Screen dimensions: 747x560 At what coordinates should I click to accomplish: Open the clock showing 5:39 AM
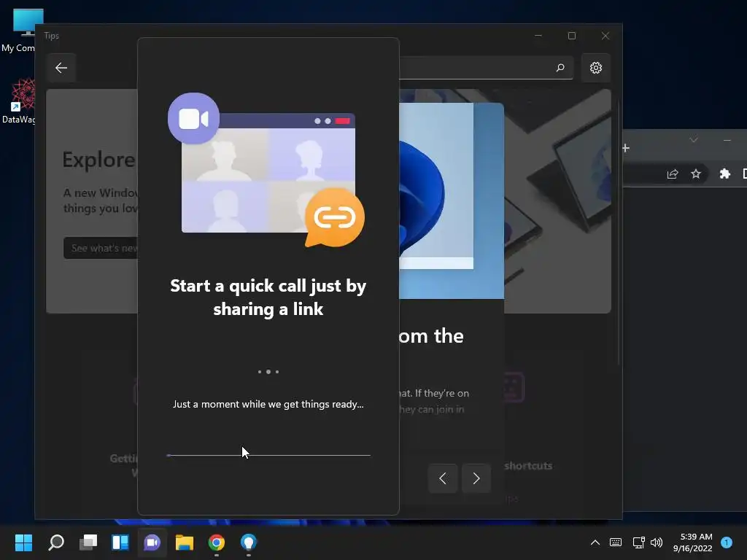pos(693,542)
